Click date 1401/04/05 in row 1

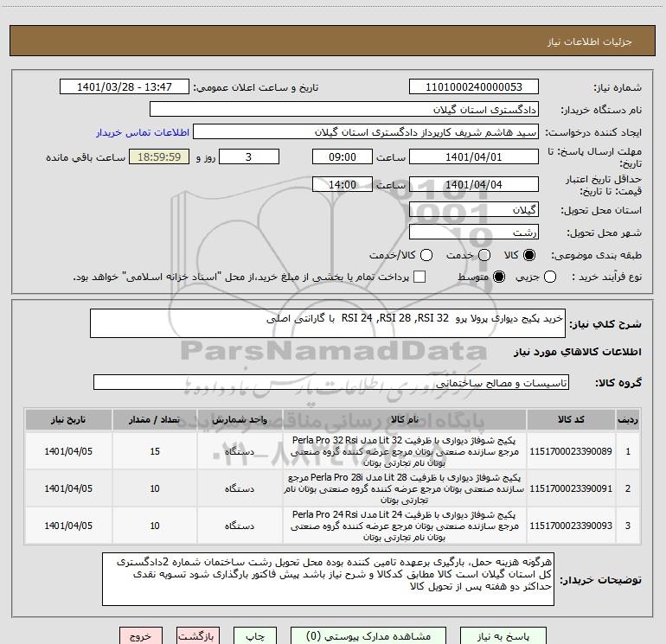tap(68, 451)
